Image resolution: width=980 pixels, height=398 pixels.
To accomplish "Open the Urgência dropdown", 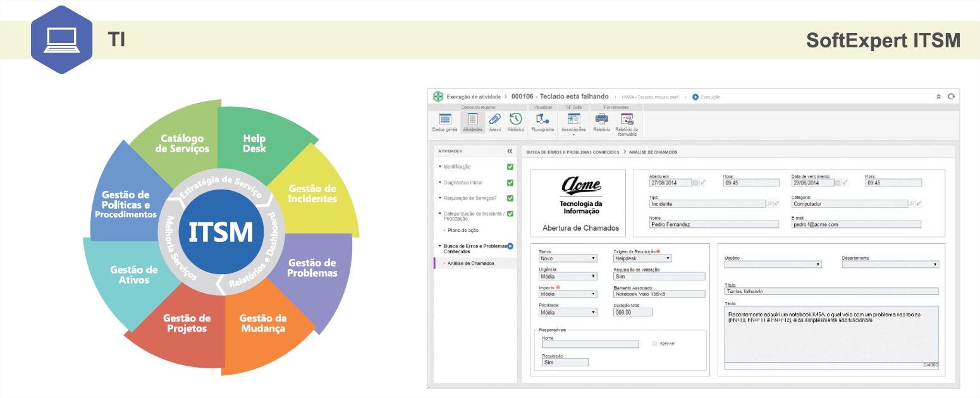I will point(567,276).
